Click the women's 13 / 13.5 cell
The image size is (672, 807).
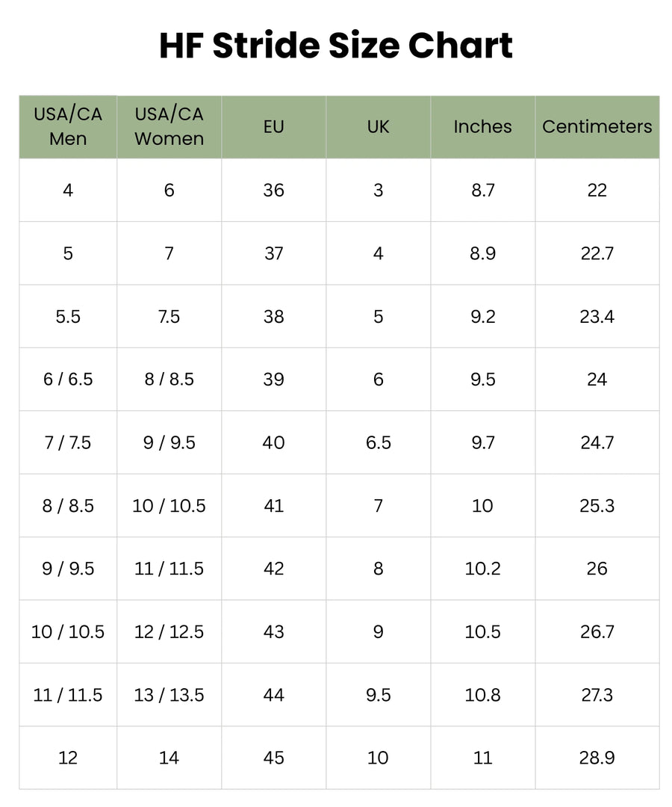click(x=169, y=696)
